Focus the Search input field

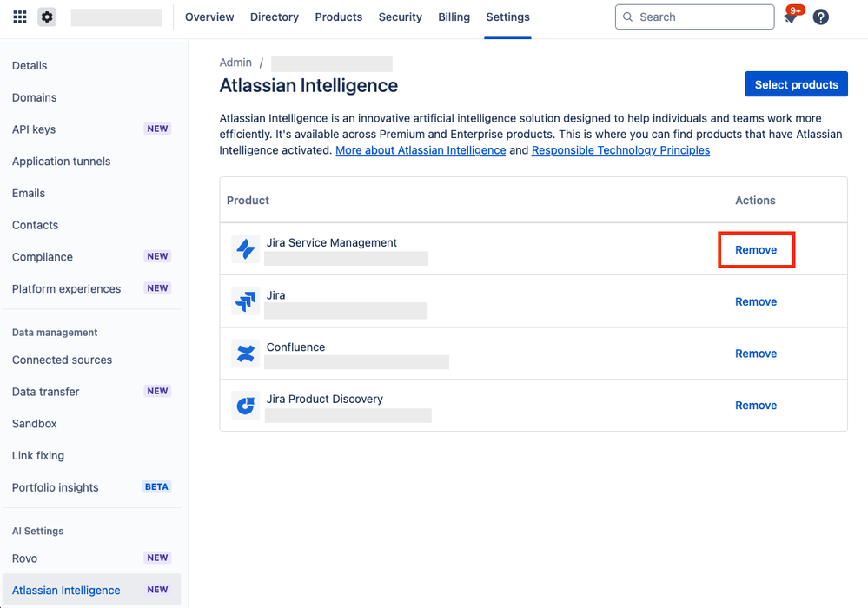pos(695,17)
